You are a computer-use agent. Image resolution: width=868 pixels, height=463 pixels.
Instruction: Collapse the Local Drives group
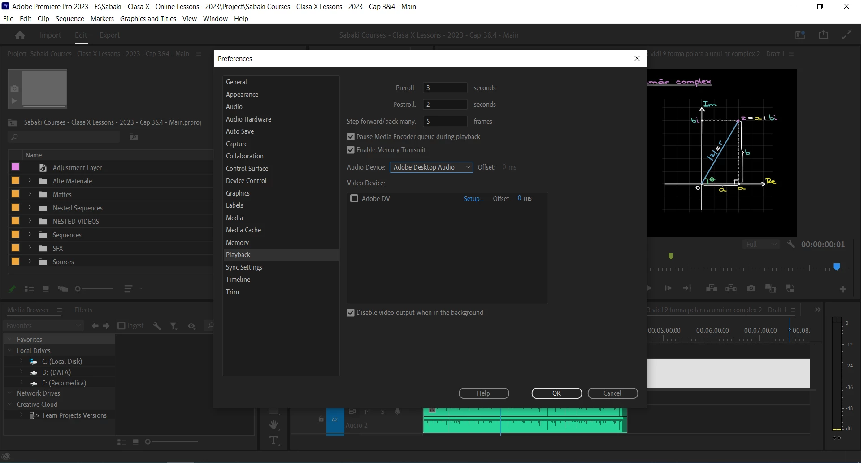pos(10,350)
